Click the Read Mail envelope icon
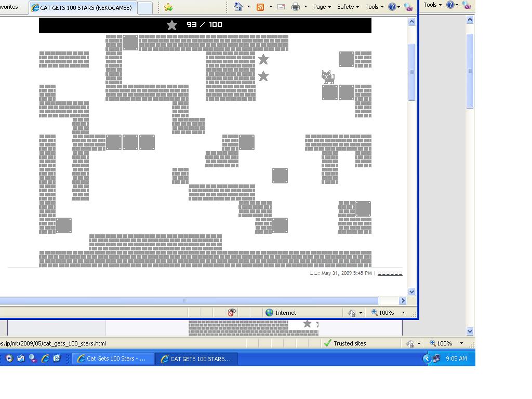Screen dimensions: 532x399 (x=281, y=7)
